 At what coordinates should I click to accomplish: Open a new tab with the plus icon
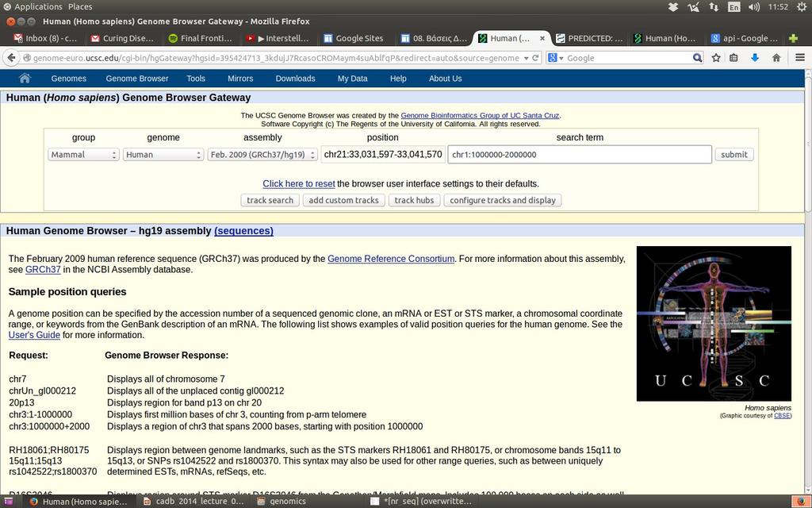click(x=793, y=38)
